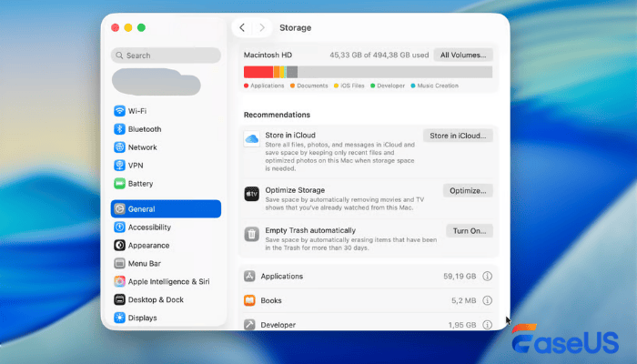Click the gray system bar segment
637x364 pixels.
292,72
